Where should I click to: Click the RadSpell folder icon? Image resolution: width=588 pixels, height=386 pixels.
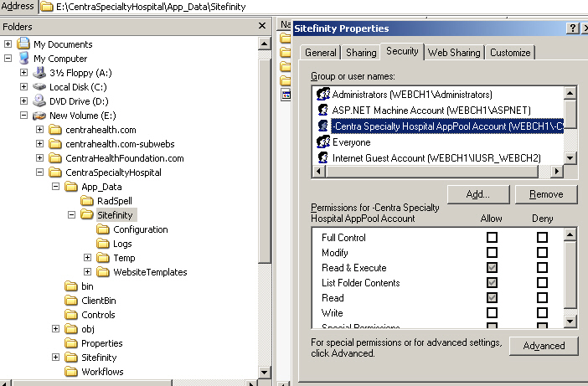[x=87, y=201]
